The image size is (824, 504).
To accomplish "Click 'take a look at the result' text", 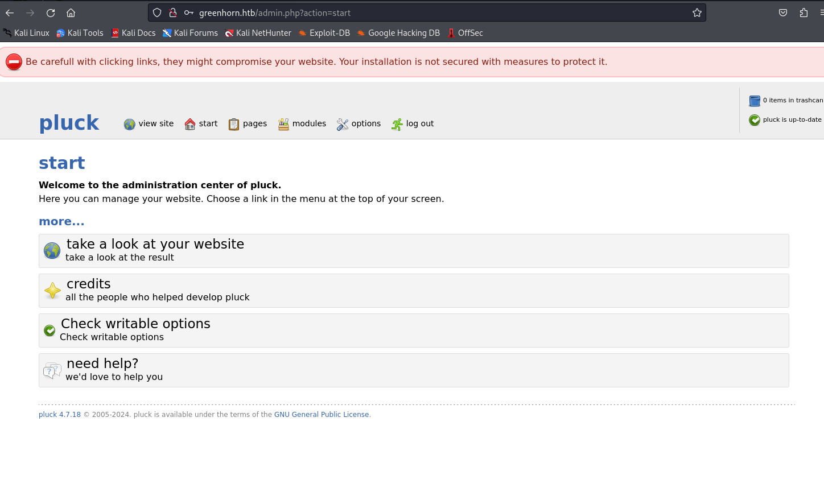I will 120,257.
